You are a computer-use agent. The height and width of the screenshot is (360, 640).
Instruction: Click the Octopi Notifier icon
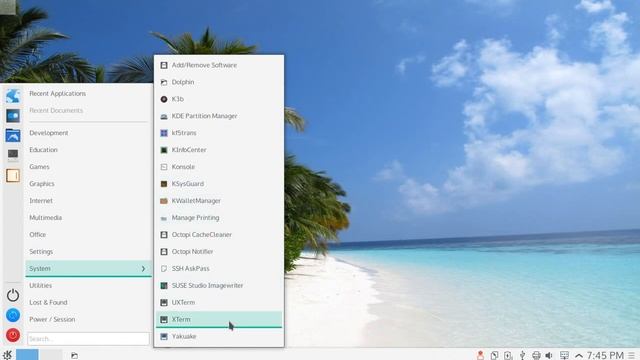pyautogui.click(x=164, y=252)
